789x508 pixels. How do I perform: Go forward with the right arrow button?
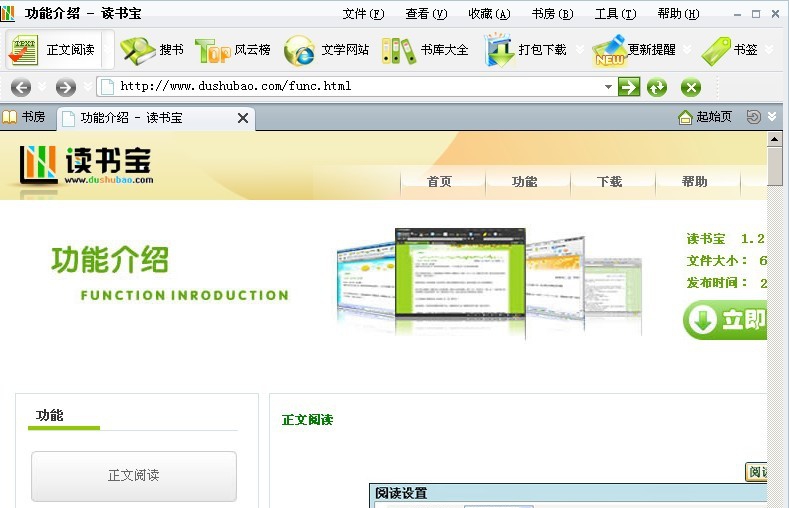pyautogui.click(x=65, y=88)
